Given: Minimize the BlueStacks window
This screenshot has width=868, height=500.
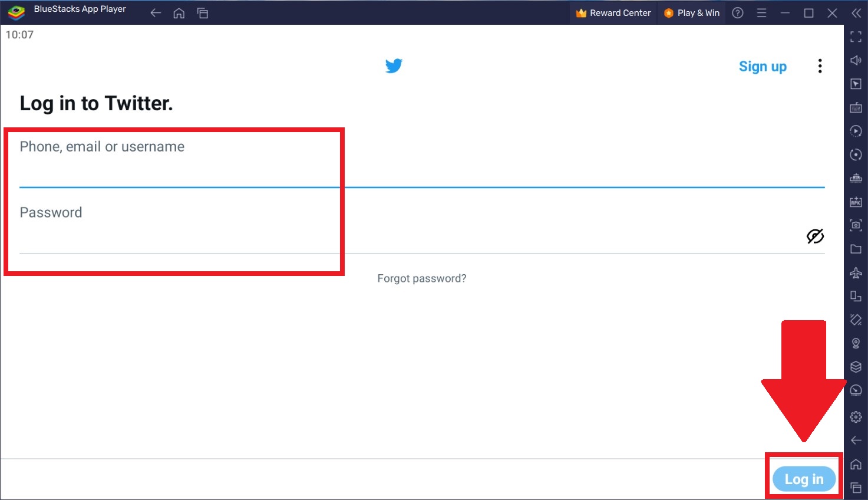Looking at the screenshot, I should (785, 13).
